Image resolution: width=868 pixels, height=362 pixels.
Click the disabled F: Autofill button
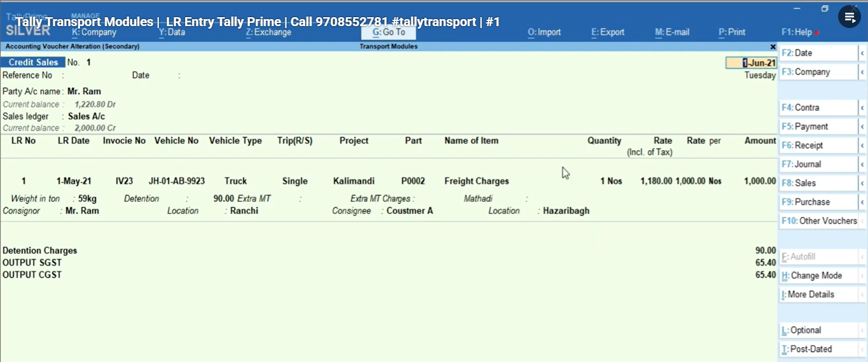[818, 256]
